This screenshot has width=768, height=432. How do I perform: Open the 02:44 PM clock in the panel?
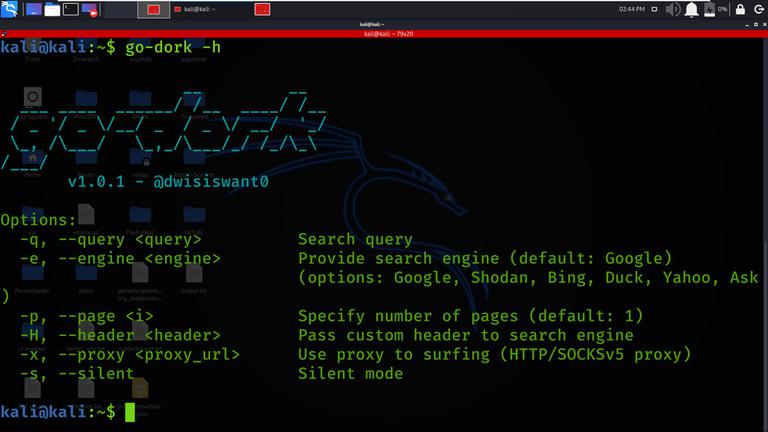(631, 9)
